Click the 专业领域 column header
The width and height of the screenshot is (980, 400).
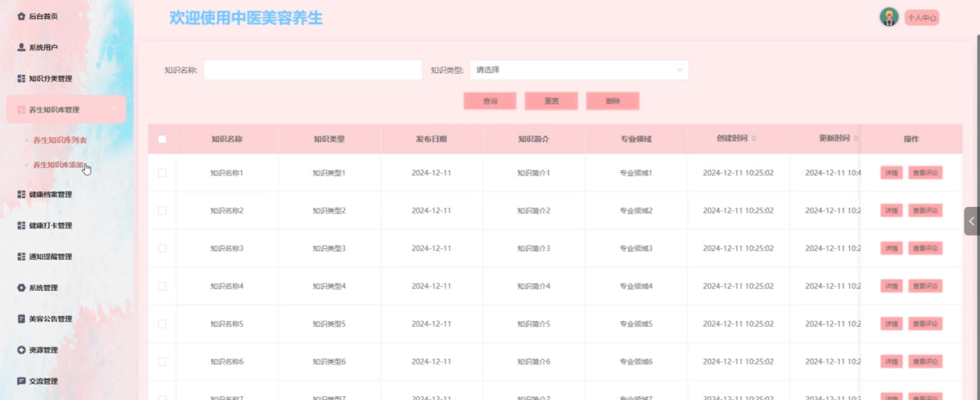(636, 138)
